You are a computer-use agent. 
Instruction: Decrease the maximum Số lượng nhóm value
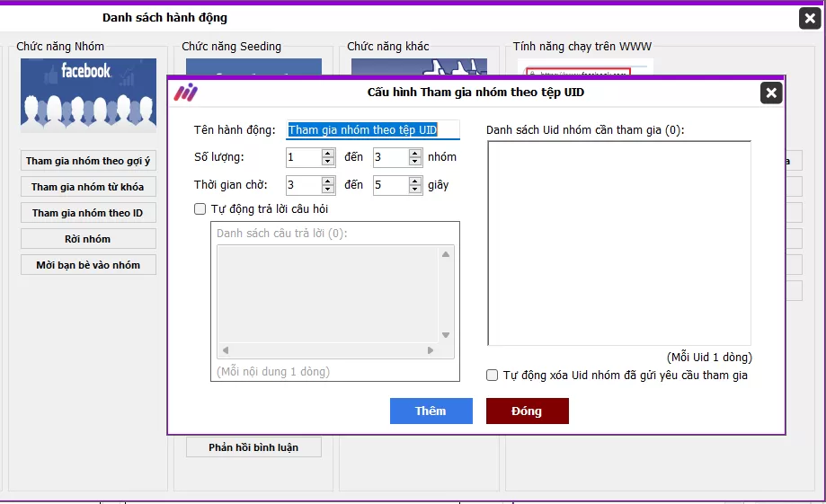(414, 163)
